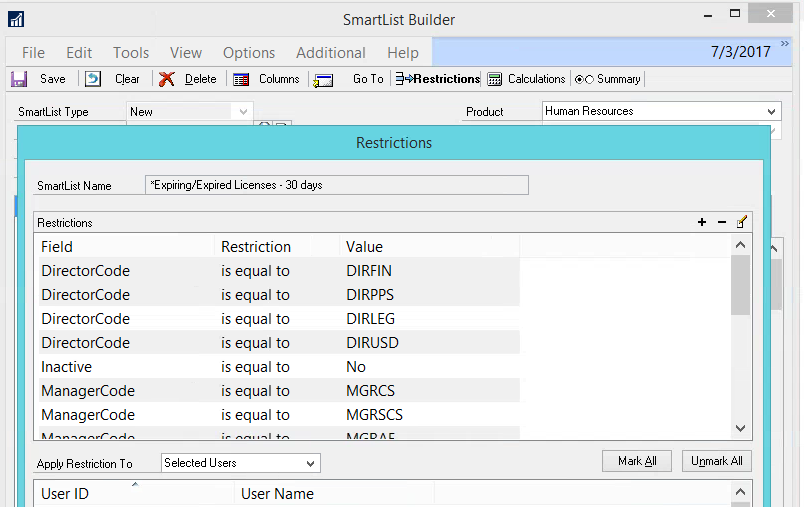The width and height of the screenshot is (804, 507).
Task: Open the View menu
Action: [186, 52]
